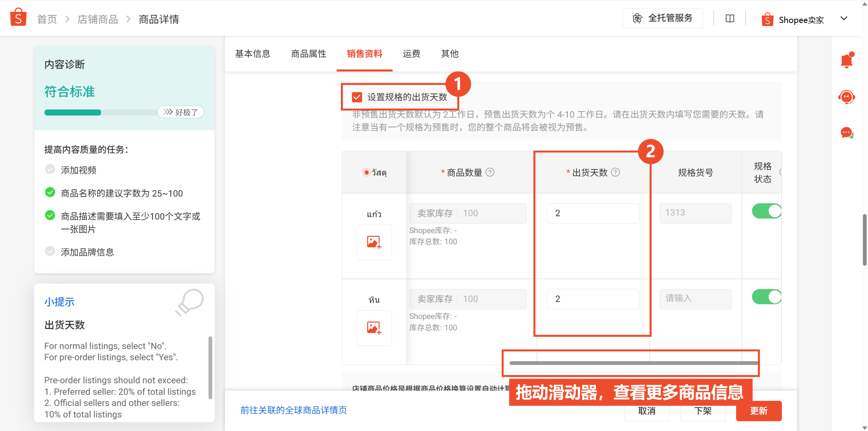Screen dimensions: 868x431
Task: Click the 商品详情 breadcrumb text
Action: point(159,19)
